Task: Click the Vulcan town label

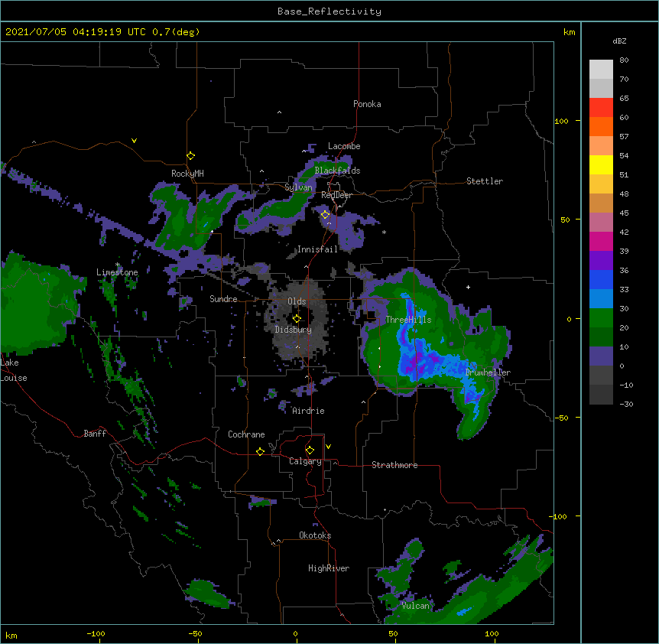Action: click(x=415, y=606)
